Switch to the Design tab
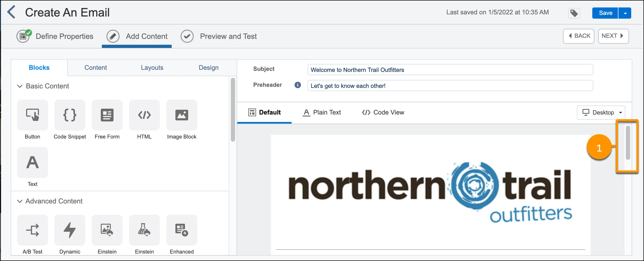The height and width of the screenshot is (261, 644). [209, 68]
